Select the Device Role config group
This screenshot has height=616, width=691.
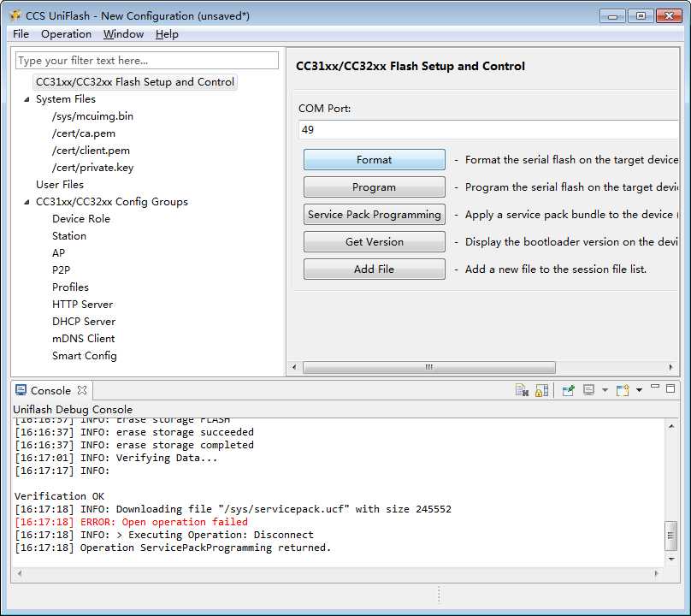[x=81, y=219]
